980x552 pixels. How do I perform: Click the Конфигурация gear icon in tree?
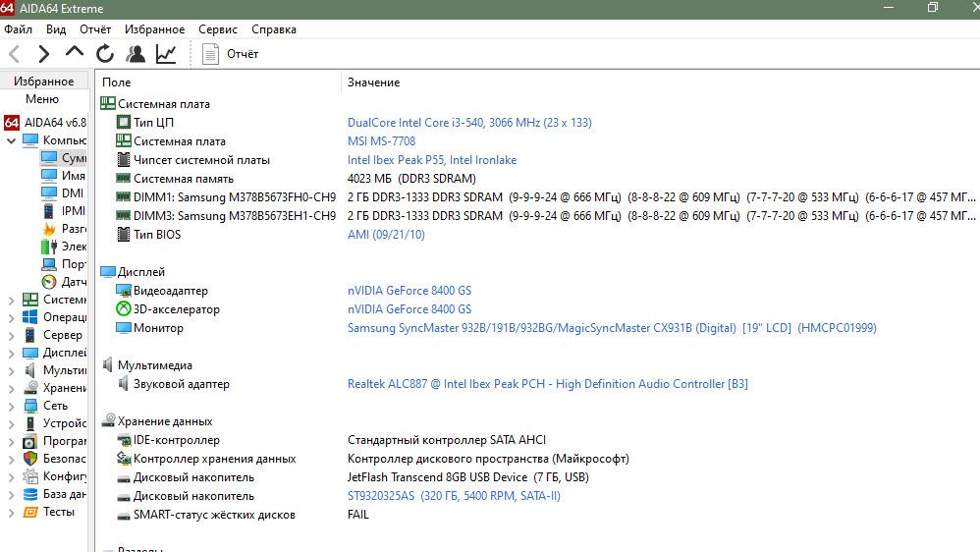click(30, 476)
